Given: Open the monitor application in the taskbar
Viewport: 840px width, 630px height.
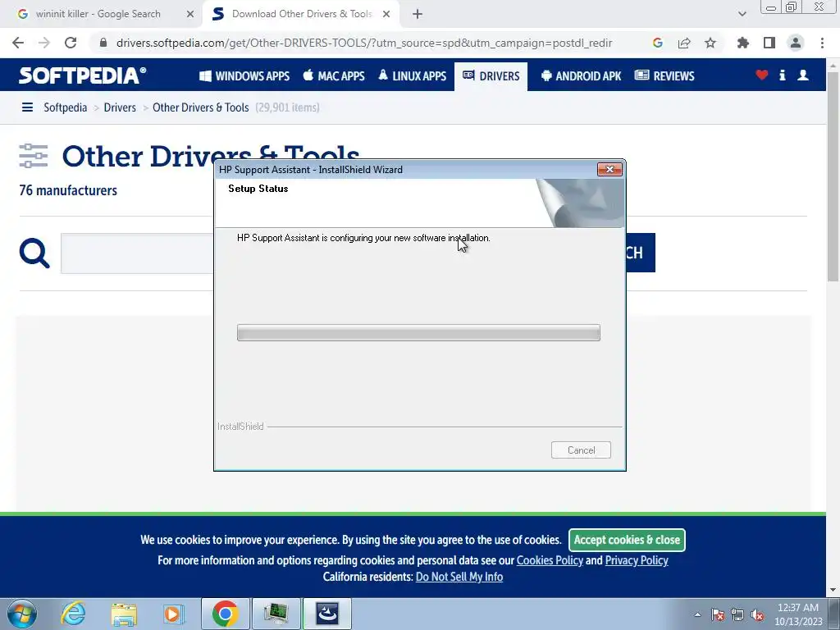Looking at the screenshot, I should click(x=276, y=614).
